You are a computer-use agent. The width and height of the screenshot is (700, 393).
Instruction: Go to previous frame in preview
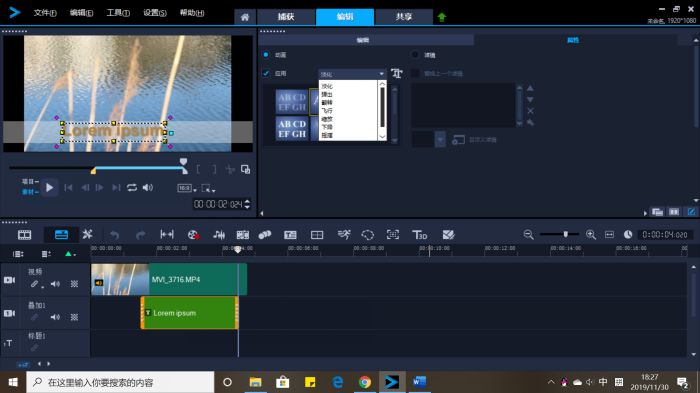[x=85, y=188]
